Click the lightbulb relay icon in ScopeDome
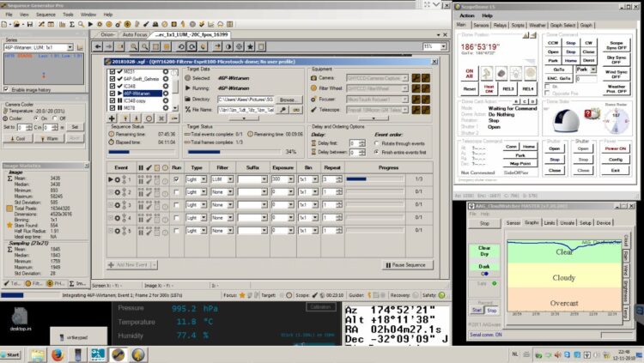Viewport: 644px width, 363px height. click(515, 73)
